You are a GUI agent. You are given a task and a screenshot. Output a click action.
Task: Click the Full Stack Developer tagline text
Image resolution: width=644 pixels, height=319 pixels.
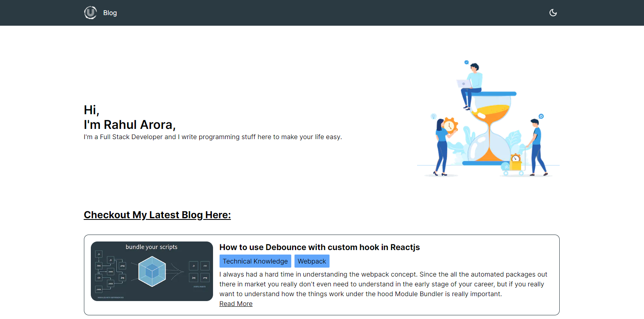(x=213, y=137)
